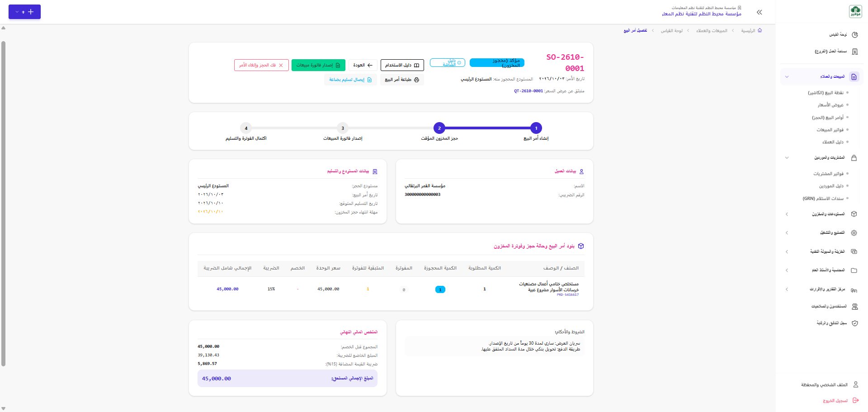Click the page vertical scrollbar thumb
868x412 pixels.
(4, 204)
